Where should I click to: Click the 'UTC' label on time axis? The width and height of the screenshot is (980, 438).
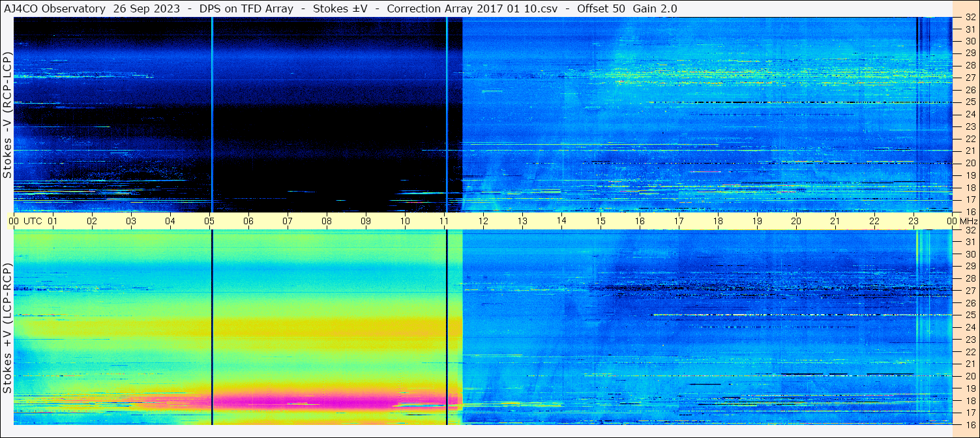click(33, 221)
